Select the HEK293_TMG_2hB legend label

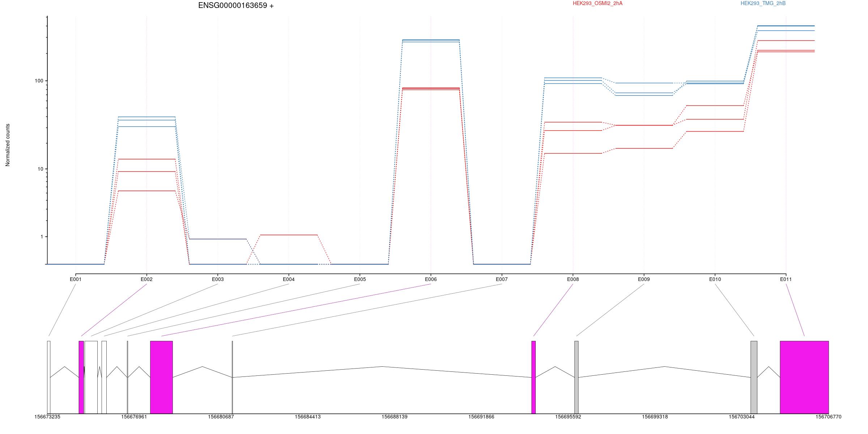[x=763, y=3]
